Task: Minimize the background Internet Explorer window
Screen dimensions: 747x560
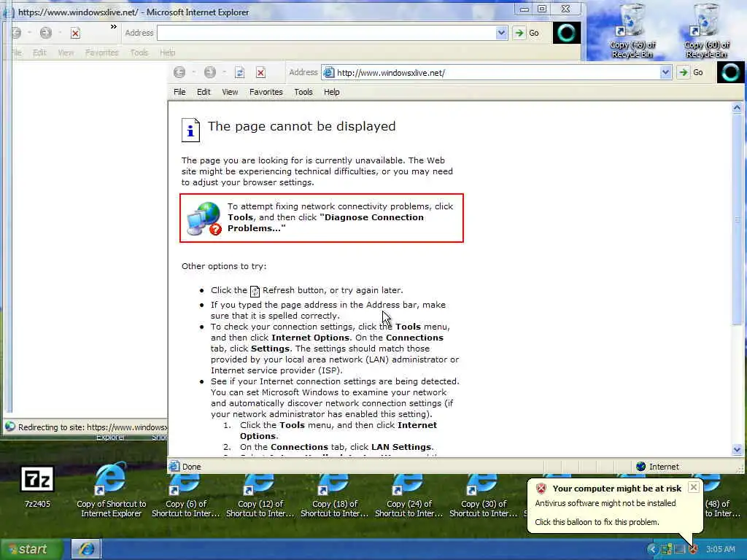Action: pos(524,9)
